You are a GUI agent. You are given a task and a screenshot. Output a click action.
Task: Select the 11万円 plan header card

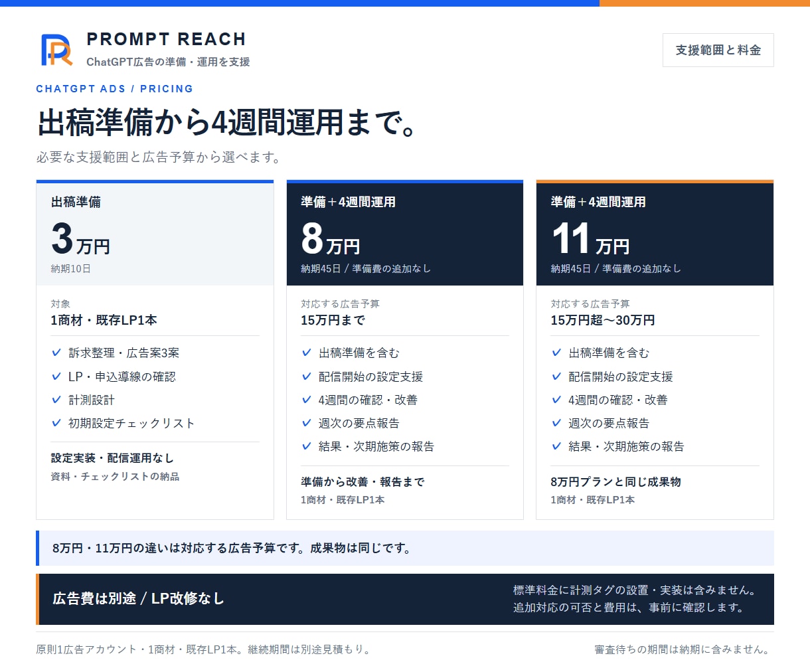tap(655, 233)
